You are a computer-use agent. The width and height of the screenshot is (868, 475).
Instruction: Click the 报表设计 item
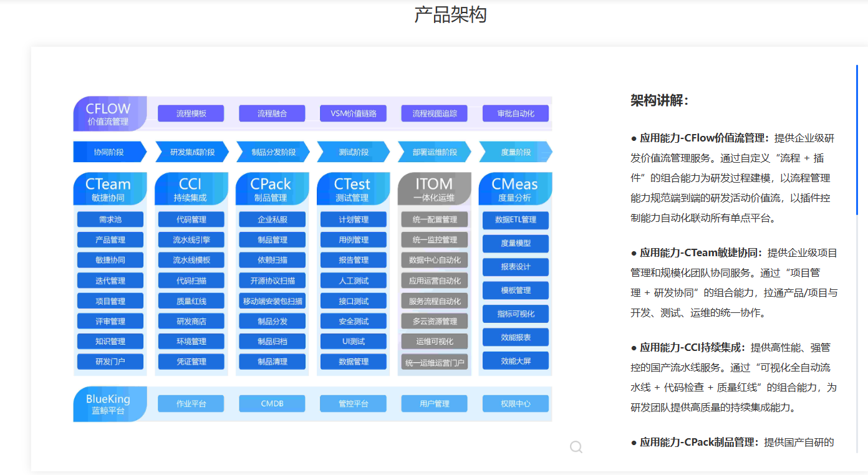(x=516, y=267)
